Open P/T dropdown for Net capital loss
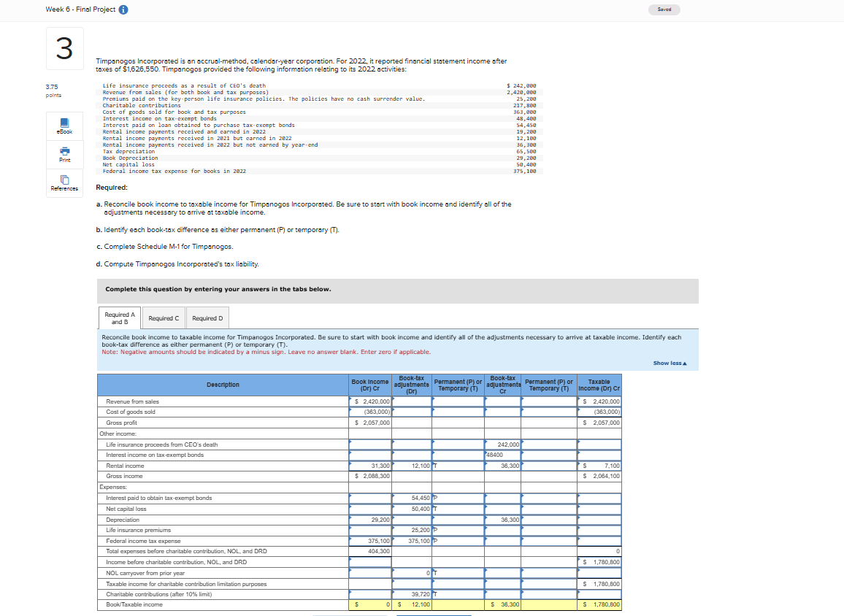Viewport: 844px width, 616px height. point(458,509)
